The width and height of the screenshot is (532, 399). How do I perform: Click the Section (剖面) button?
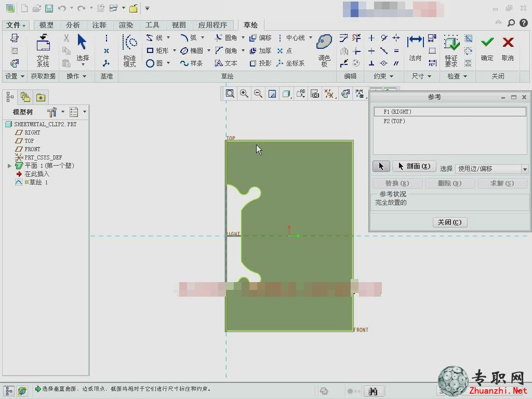[x=414, y=166]
